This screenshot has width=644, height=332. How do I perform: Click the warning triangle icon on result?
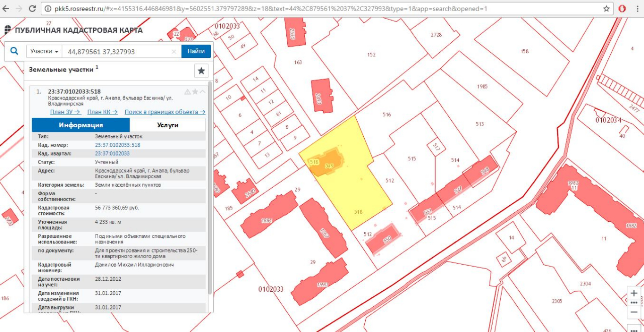coord(187,92)
